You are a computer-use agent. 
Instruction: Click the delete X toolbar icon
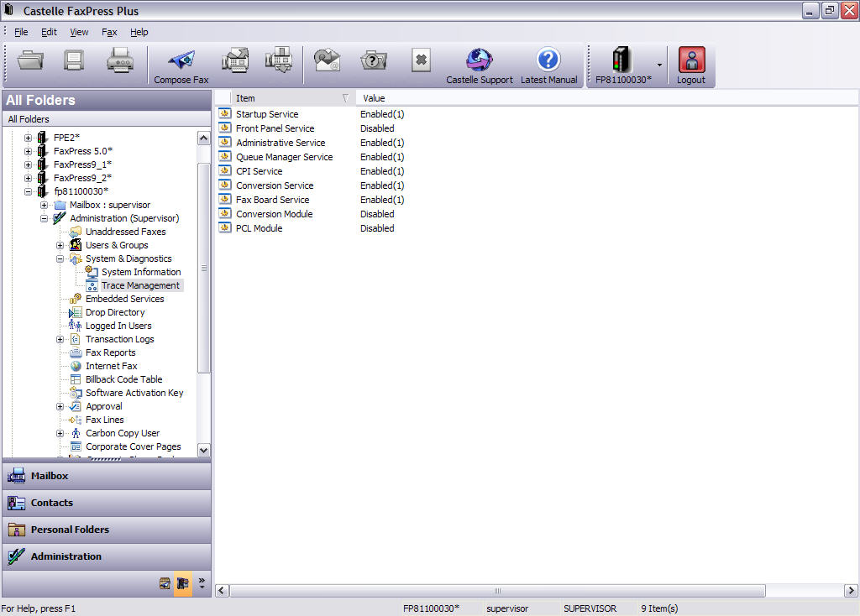pos(422,60)
